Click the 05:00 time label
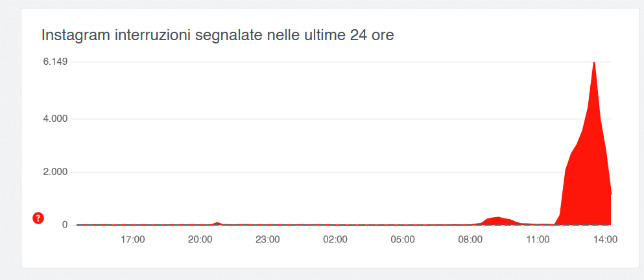644x280 pixels. pyautogui.click(x=403, y=240)
